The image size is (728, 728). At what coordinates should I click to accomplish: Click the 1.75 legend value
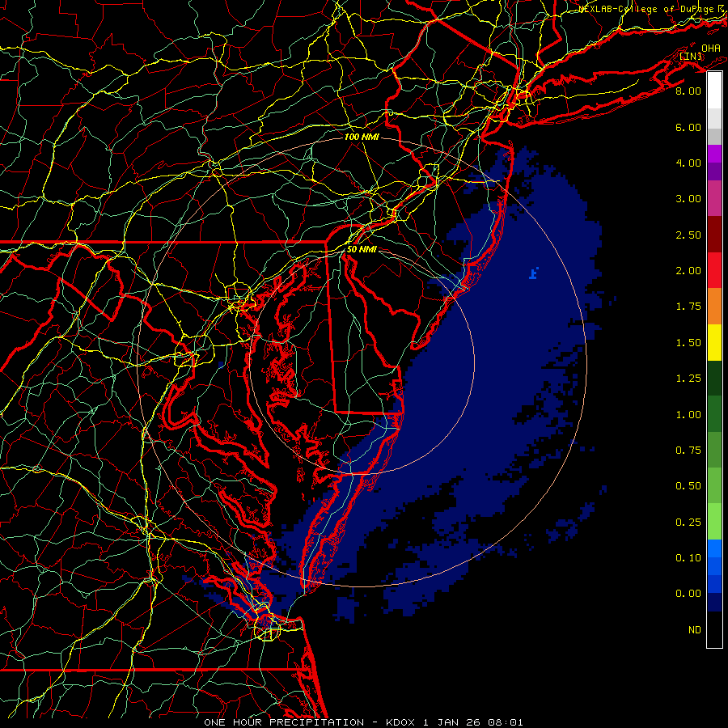688,307
